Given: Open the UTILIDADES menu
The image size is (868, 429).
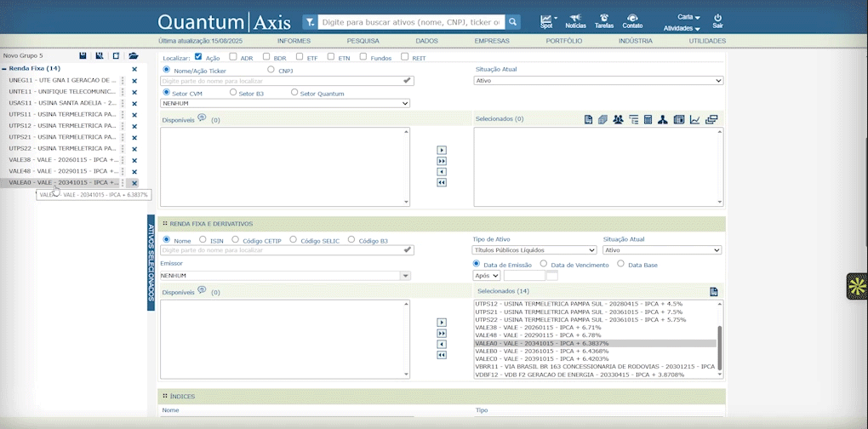Looking at the screenshot, I should pos(707,41).
